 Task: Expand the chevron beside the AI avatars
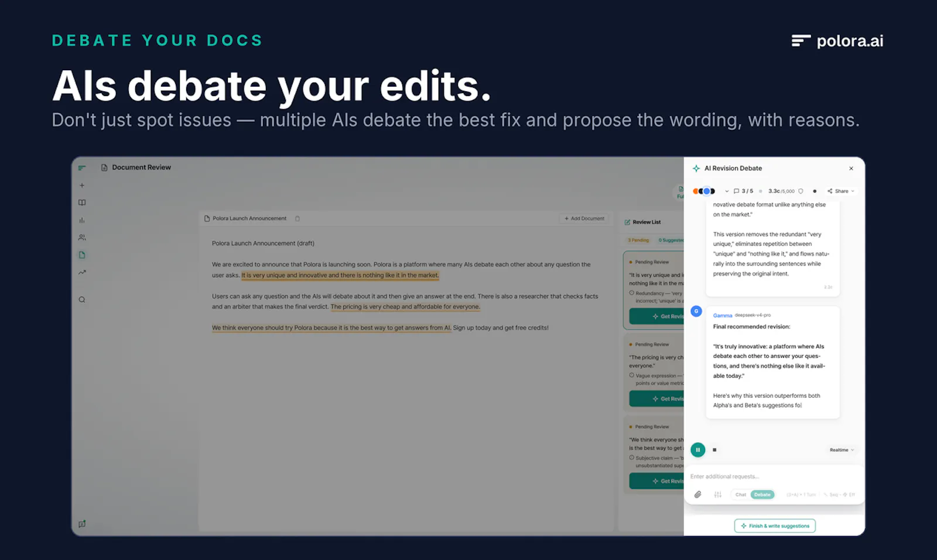click(727, 191)
